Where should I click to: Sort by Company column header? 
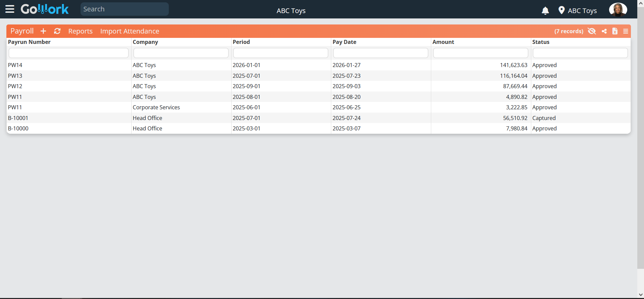coord(145,42)
